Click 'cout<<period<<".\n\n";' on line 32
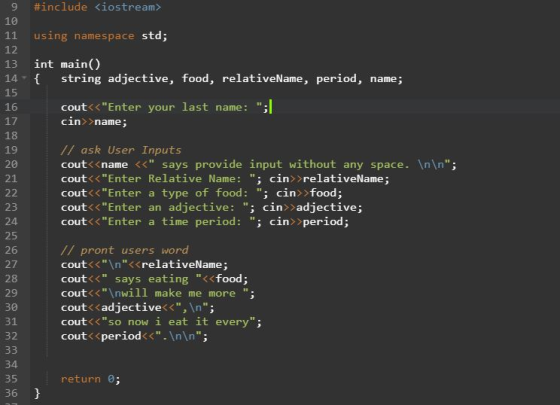 point(134,336)
